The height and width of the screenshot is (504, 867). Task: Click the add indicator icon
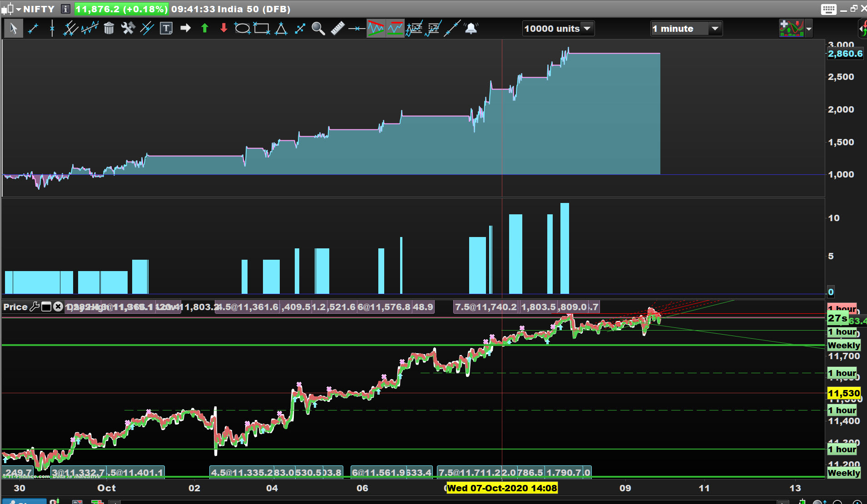tap(792, 29)
